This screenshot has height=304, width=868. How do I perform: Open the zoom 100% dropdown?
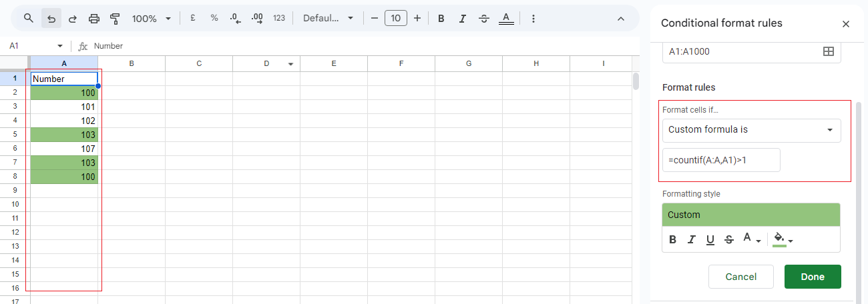pos(151,18)
